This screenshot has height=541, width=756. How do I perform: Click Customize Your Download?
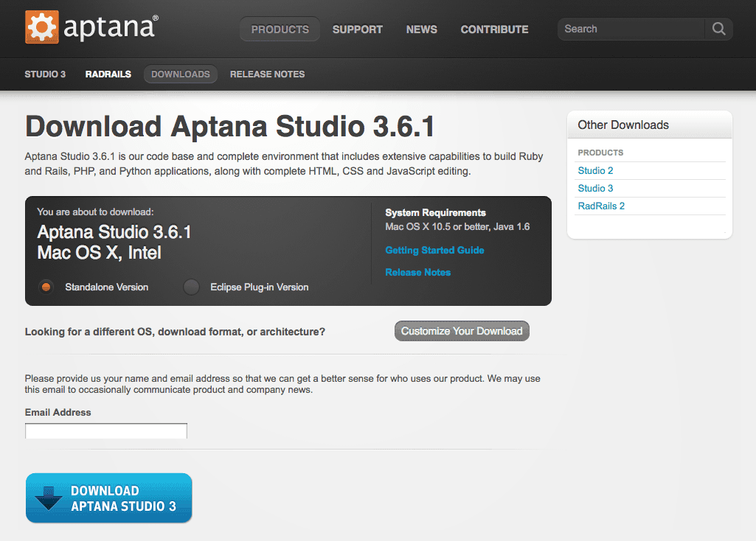(x=462, y=331)
